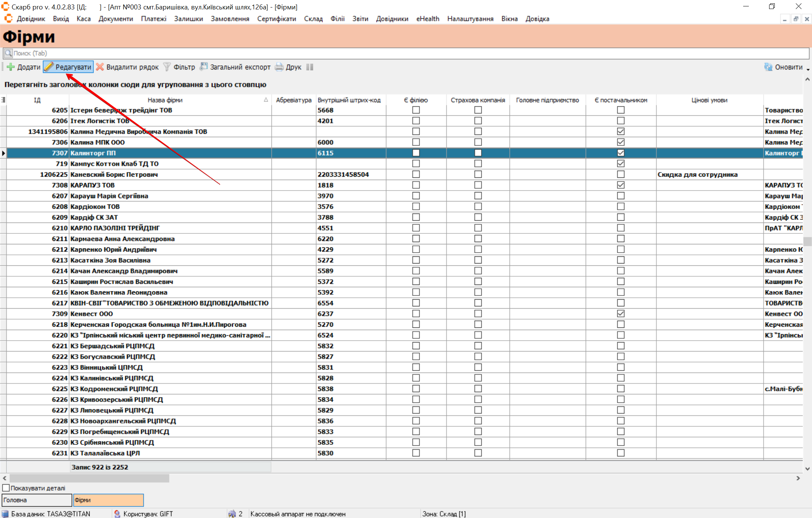Click the horizontal scrollbar thumb
This screenshot has width=812, height=518.
(x=89, y=478)
